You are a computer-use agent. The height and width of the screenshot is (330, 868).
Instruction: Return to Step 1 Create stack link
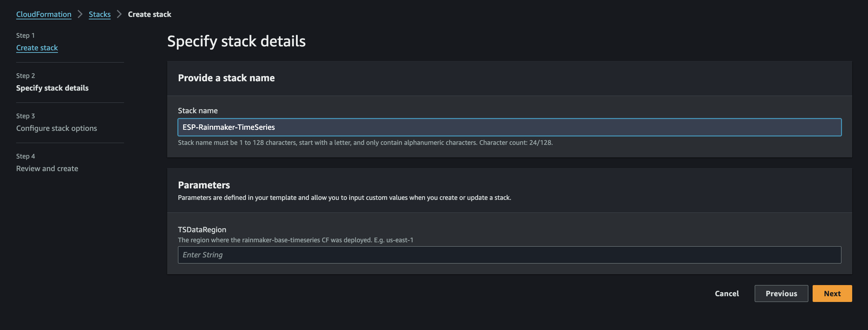pos(37,48)
